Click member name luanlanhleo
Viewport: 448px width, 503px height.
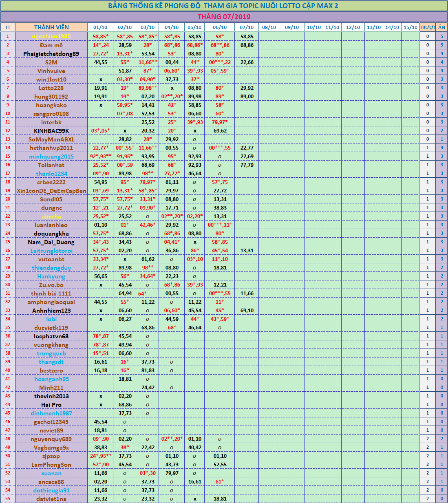pyautogui.click(x=51, y=225)
